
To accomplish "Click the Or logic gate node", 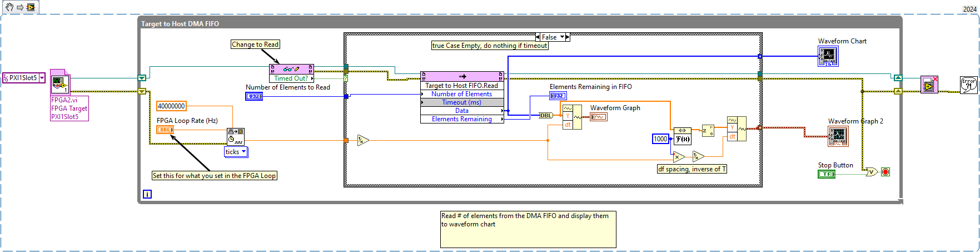I will coord(871,172).
